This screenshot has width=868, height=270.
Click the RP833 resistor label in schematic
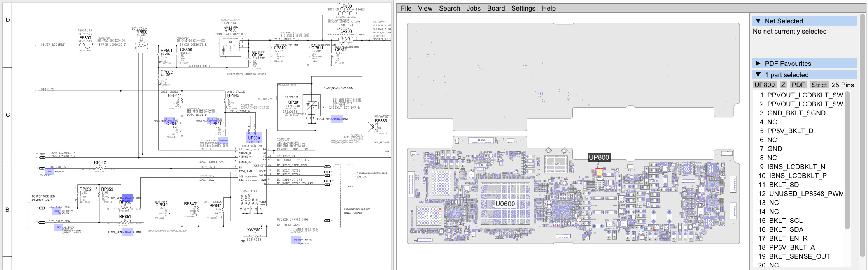381,121
